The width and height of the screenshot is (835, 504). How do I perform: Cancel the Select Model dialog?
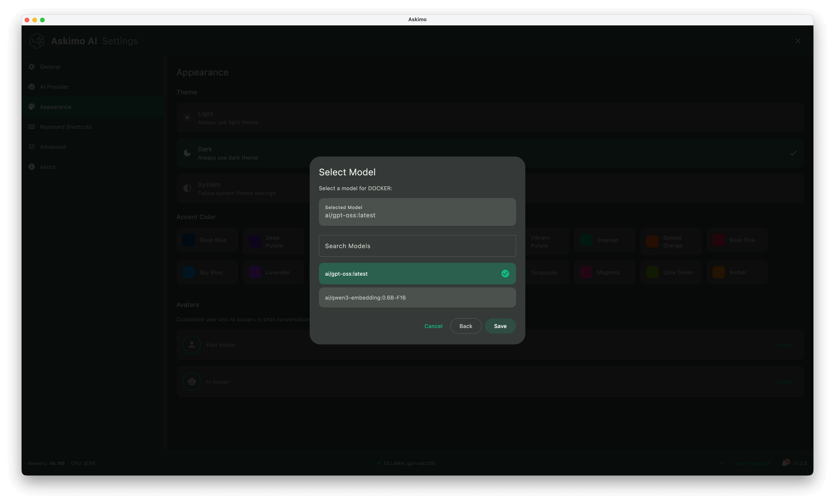pos(433,326)
